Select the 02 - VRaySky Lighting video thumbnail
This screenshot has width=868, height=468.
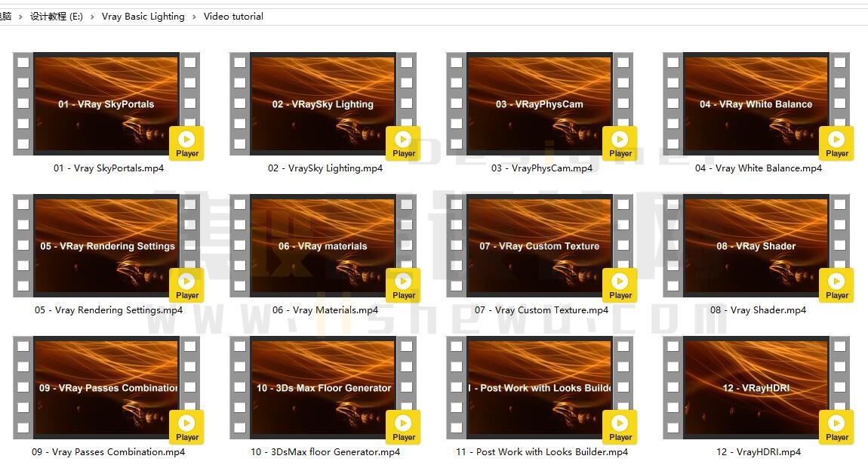(323, 103)
